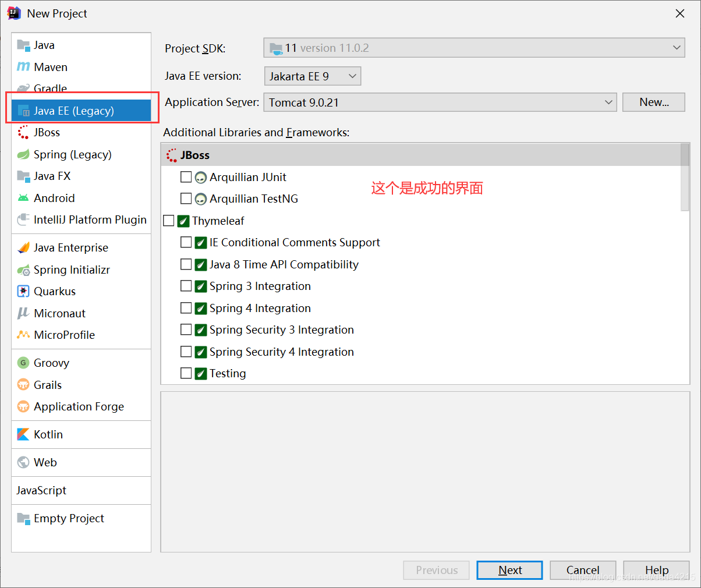Select the Web globe icon
Screen dimensions: 701x588
coord(23,462)
